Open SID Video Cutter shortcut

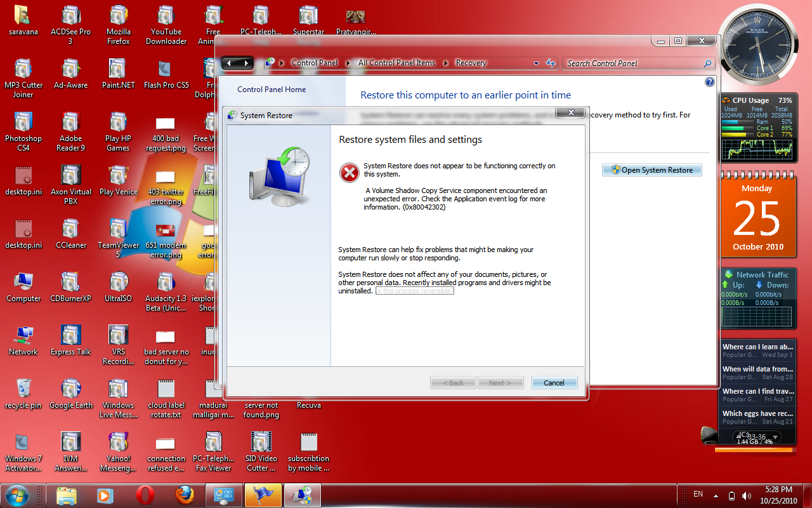pyautogui.click(x=261, y=451)
